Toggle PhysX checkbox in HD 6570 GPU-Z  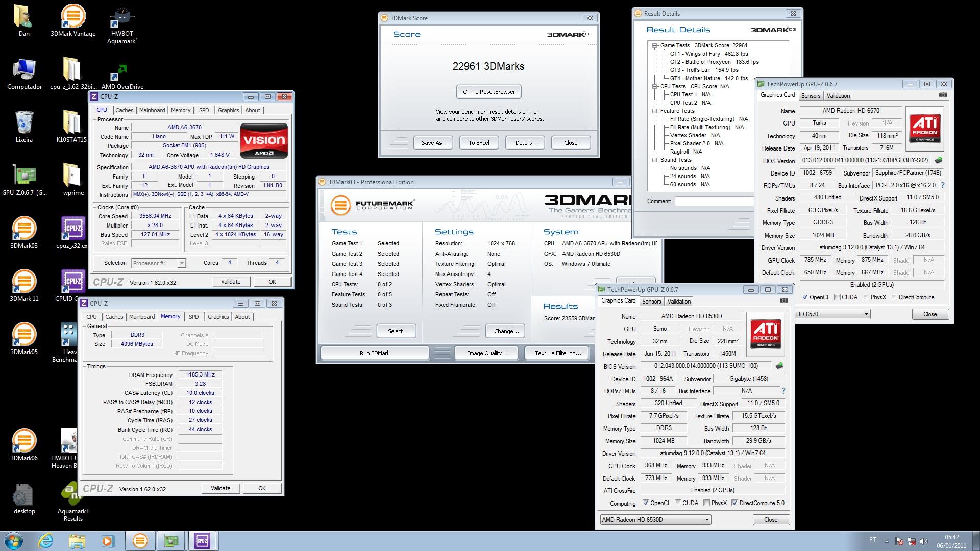pyautogui.click(x=866, y=297)
